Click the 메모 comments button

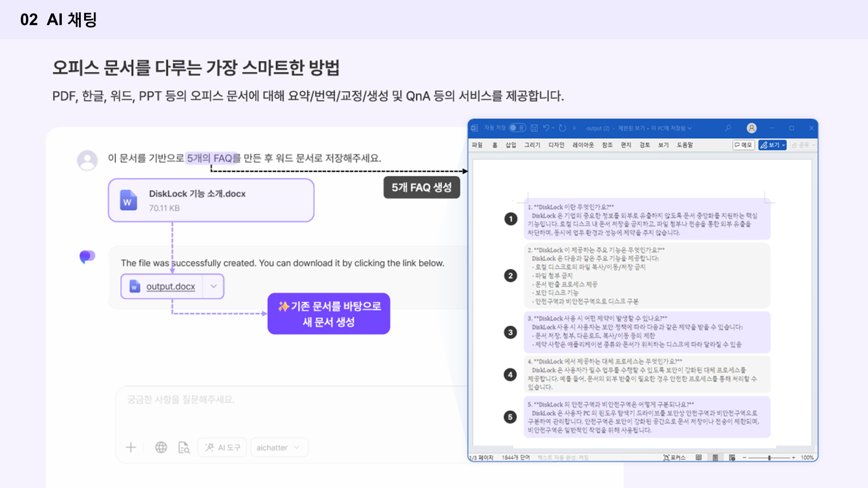point(743,145)
